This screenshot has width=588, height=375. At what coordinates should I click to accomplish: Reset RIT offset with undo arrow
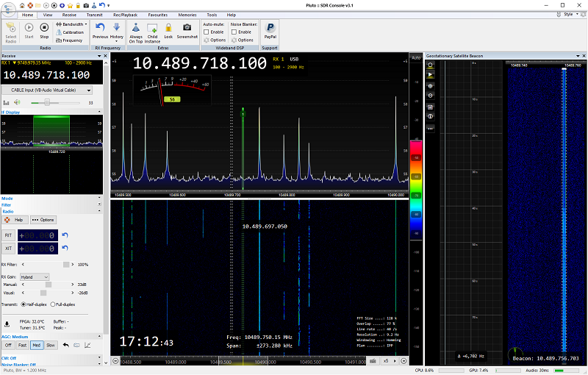[65, 235]
